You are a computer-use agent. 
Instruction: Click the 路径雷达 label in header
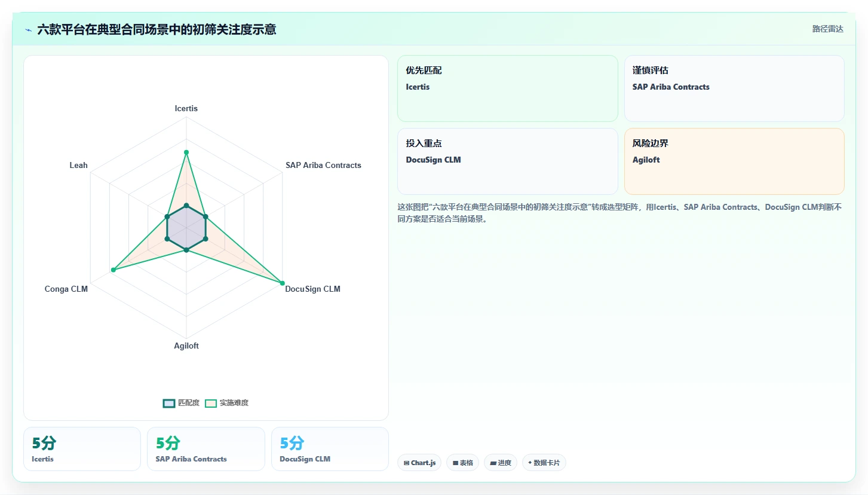pyautogui.click(x=827, y=29)
